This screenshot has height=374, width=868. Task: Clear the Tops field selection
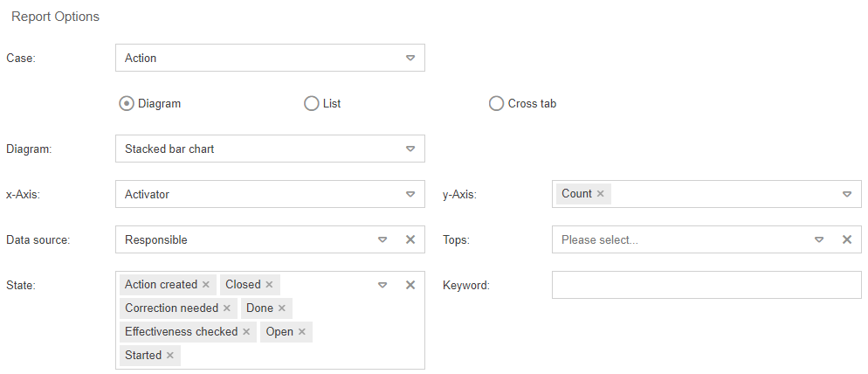pos(846,239)
